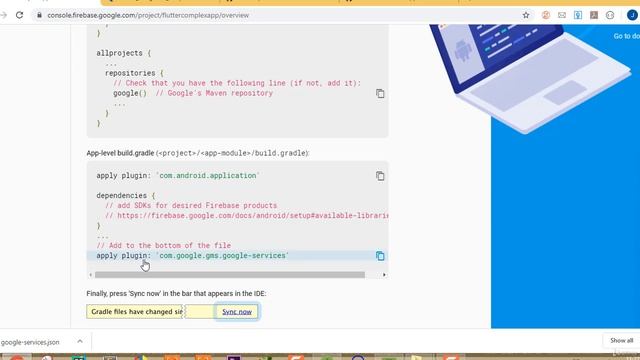
Task: Open the brown PDF-style extension icon
Action: tap(594, 15)
